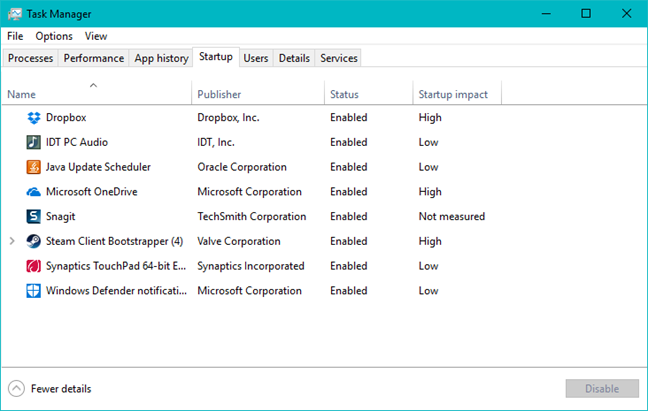Click the TechSmith Corporation publisher cell

click(252, 216)
